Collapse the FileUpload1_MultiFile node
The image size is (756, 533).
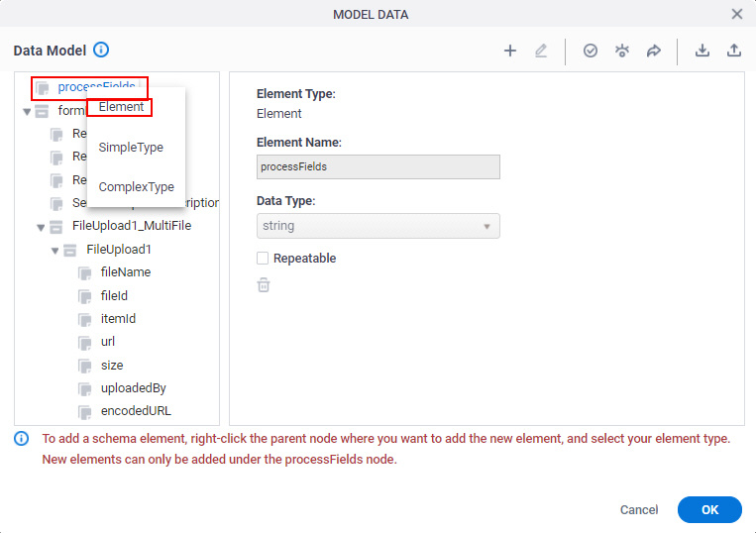point(41,227)
